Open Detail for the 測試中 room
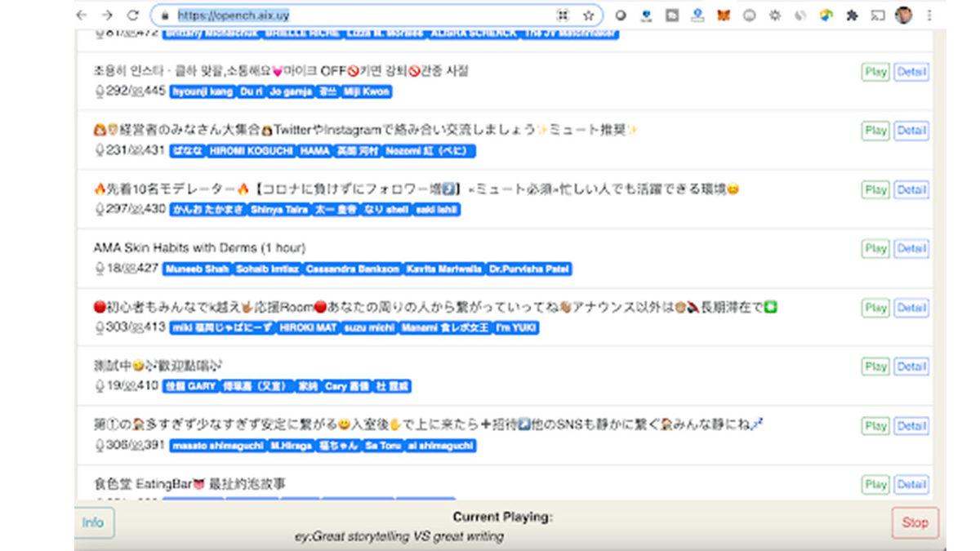This screenshot has height=551, width=980. [x=911, y=367]
